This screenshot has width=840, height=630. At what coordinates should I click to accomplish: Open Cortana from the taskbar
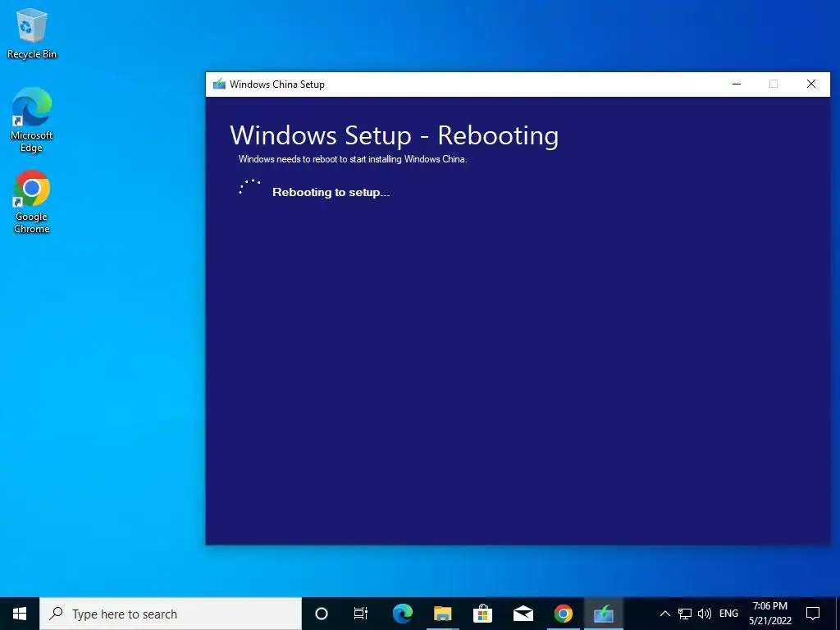click(x=321, y=614)
